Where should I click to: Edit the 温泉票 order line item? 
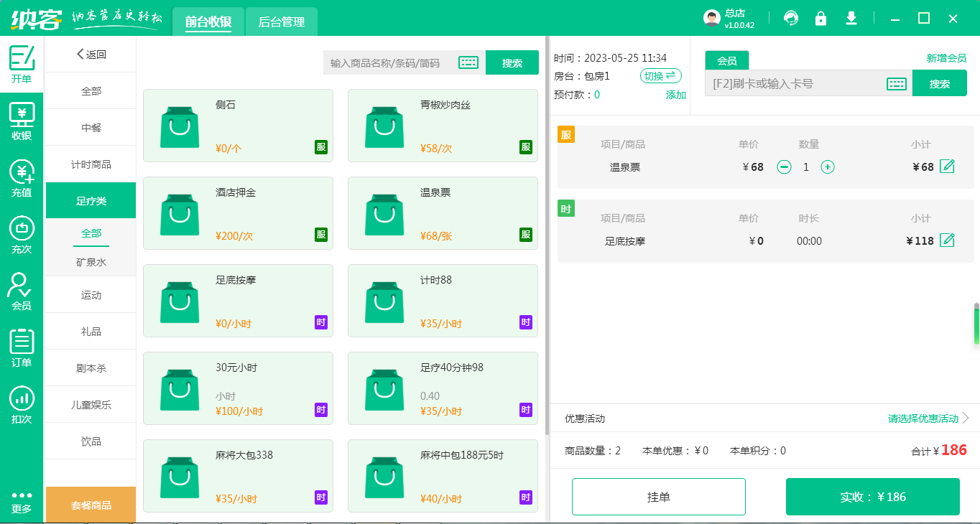coord(948,167)
